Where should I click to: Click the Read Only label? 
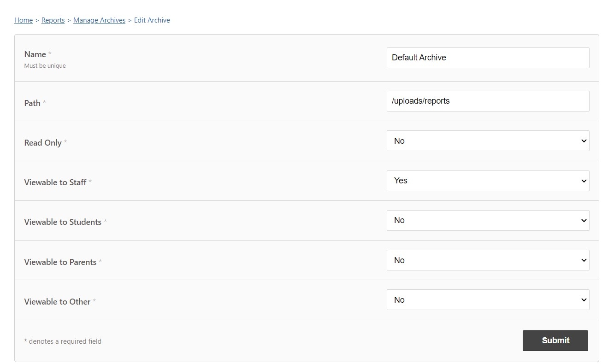click(x=43, y=143)
